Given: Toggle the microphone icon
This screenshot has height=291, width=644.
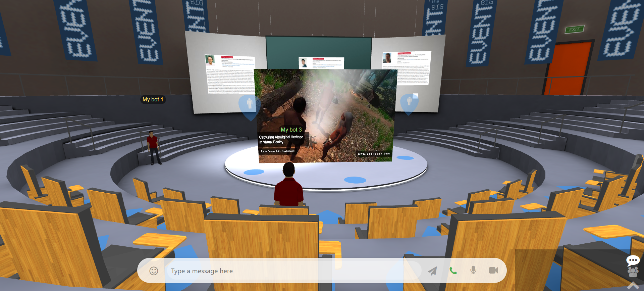Looking at the screenshot, I should 473,270.
